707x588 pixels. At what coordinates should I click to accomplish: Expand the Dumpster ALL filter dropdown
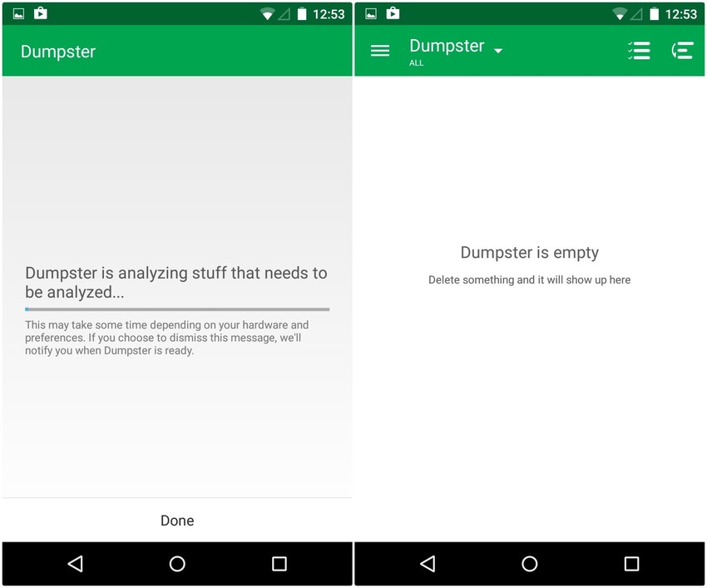(456, 52)
